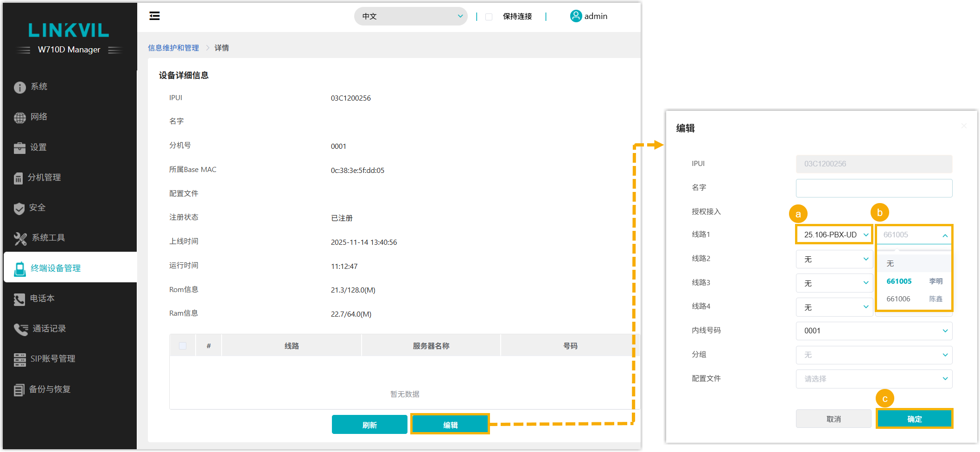Expand the 配置文件 请选择 dropdown

[x=874, y=379]
